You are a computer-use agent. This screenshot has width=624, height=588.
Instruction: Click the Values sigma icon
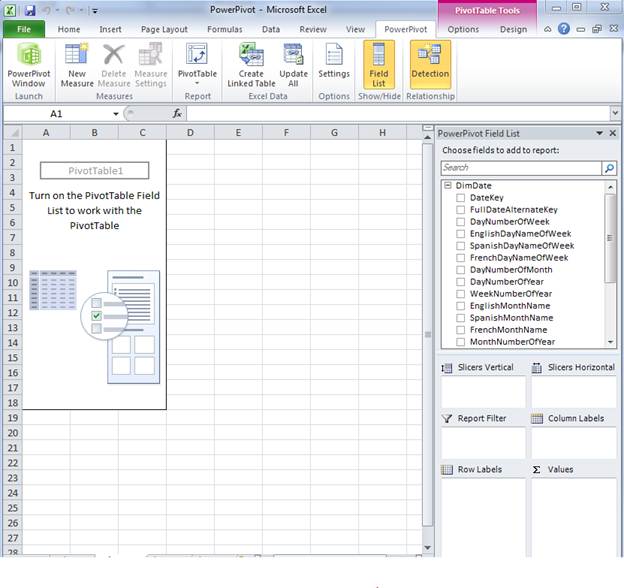(536, 469)
